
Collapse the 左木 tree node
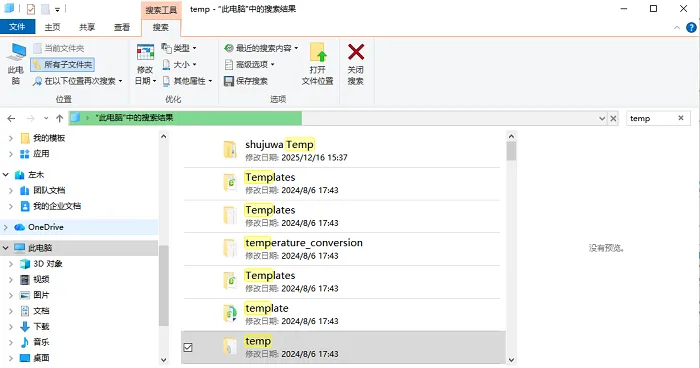(x=6, y=175)
